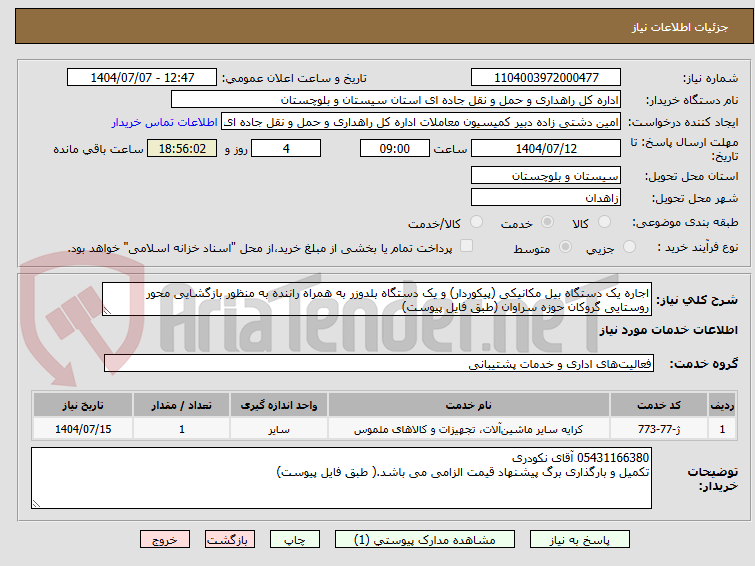Click the countdown timer 18:56:02 field

click(x=182, y=148)
